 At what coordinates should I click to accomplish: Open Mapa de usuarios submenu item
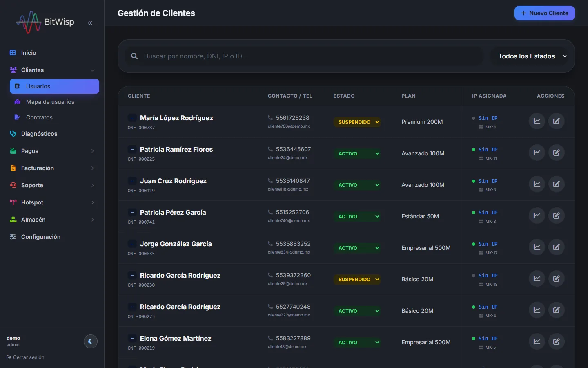point(54,102)
